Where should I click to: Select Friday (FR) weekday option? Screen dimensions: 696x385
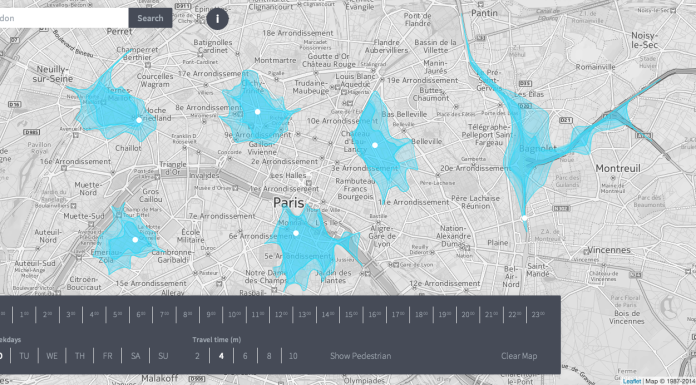107,356
